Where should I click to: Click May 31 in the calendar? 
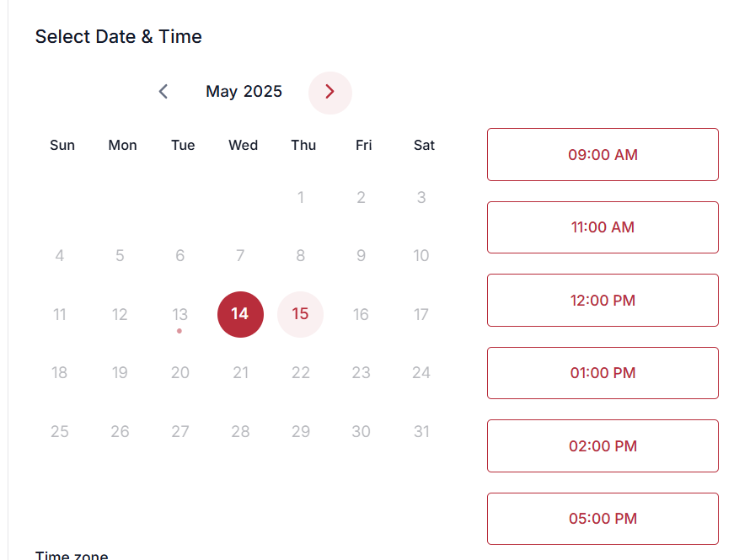(x=421, y=431)
